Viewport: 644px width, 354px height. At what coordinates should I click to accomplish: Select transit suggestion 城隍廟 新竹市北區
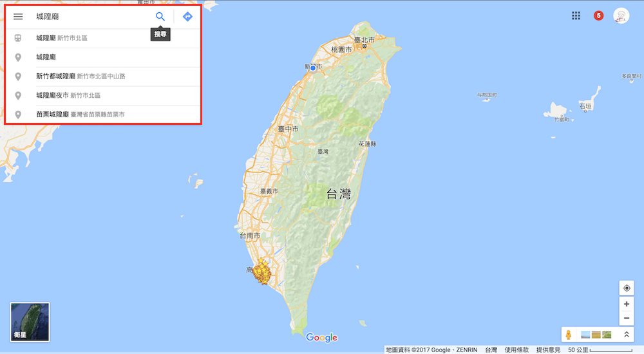tap(102, 38)
